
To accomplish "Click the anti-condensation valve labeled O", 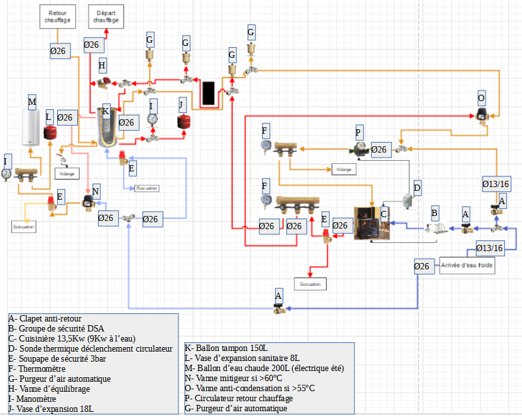I will [x=482, y=116].
